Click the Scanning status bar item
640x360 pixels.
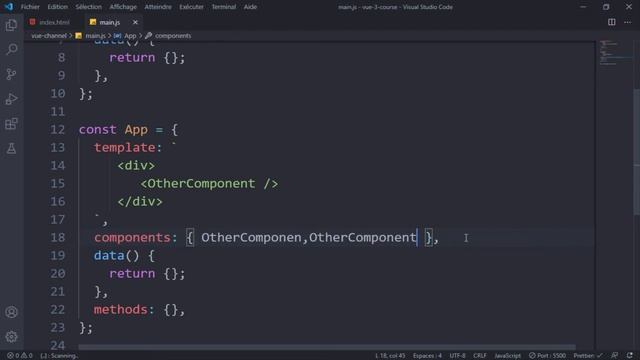tap(60, 356)
